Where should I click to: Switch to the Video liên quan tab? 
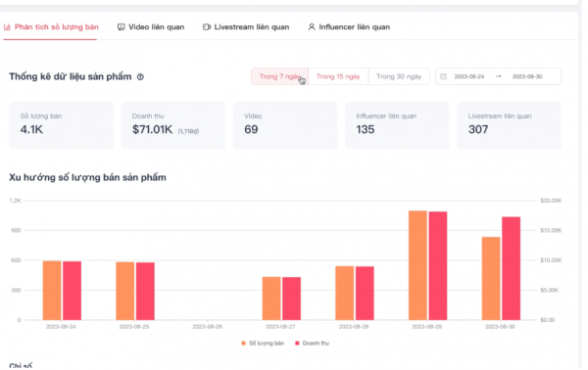151,27
